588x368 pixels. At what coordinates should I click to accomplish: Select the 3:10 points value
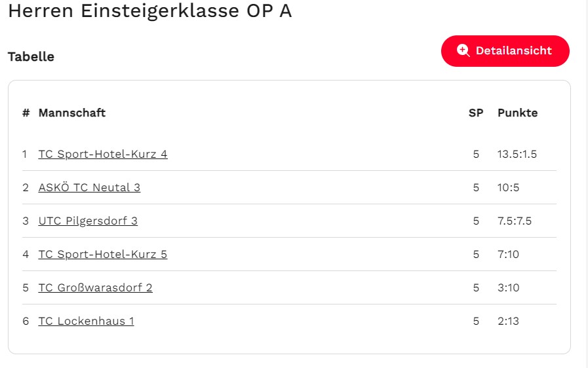tap(508, 287)
